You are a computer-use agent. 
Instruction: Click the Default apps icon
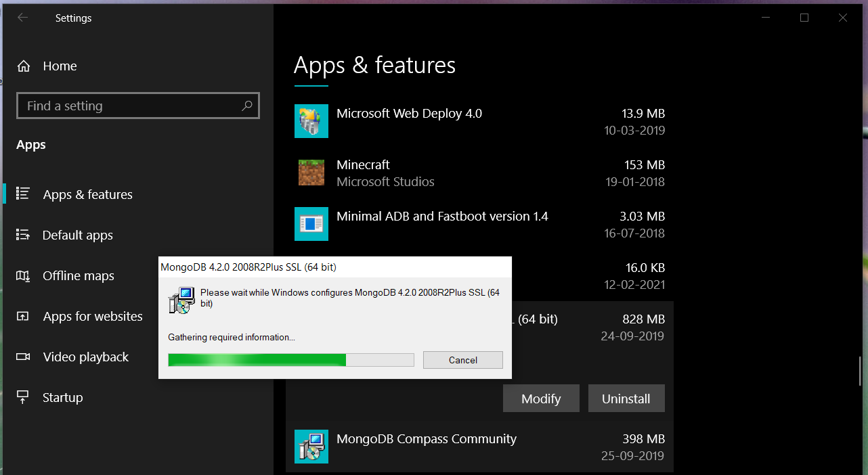23,235
